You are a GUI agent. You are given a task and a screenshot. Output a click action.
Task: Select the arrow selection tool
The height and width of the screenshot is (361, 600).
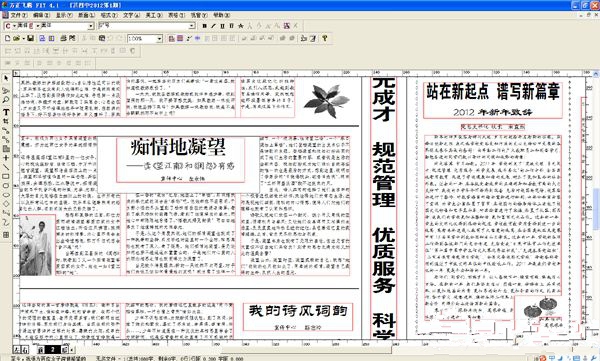tap(6, 78)
